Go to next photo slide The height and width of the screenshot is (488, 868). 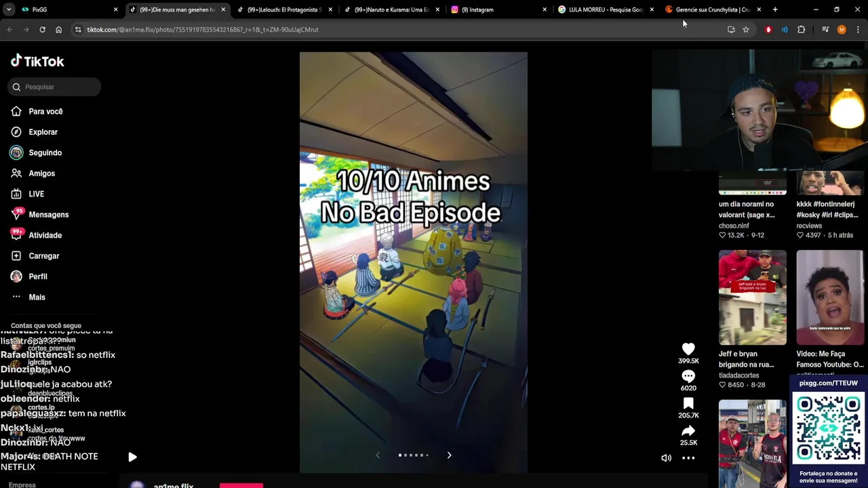coord(449,455)
